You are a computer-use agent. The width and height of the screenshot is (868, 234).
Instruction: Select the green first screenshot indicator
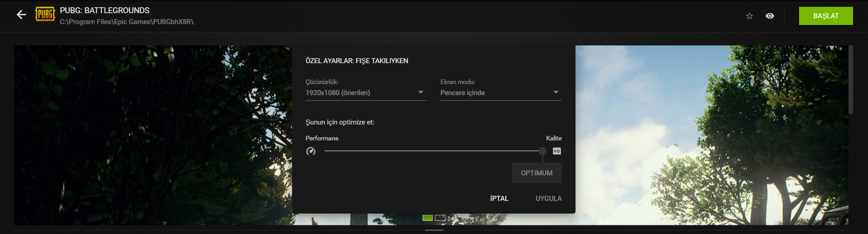pyautogui.click(x=428, y=218)
